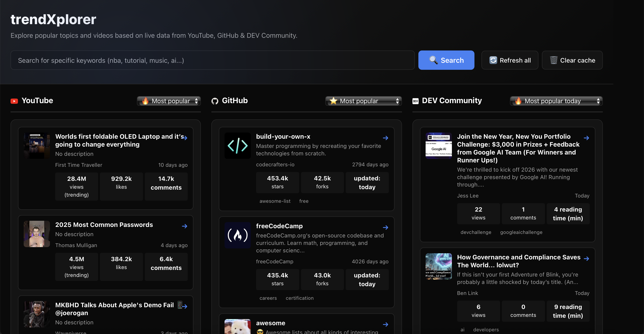Open the foldable OLED Laptop video thumbnail
This screenshot has height=334, width=644.
point(37,146)
